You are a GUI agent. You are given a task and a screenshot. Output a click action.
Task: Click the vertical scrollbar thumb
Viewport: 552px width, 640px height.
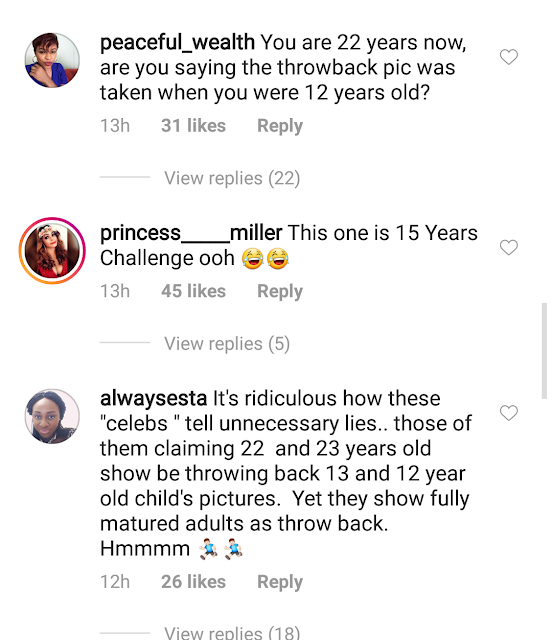click(x=544, y=351)
